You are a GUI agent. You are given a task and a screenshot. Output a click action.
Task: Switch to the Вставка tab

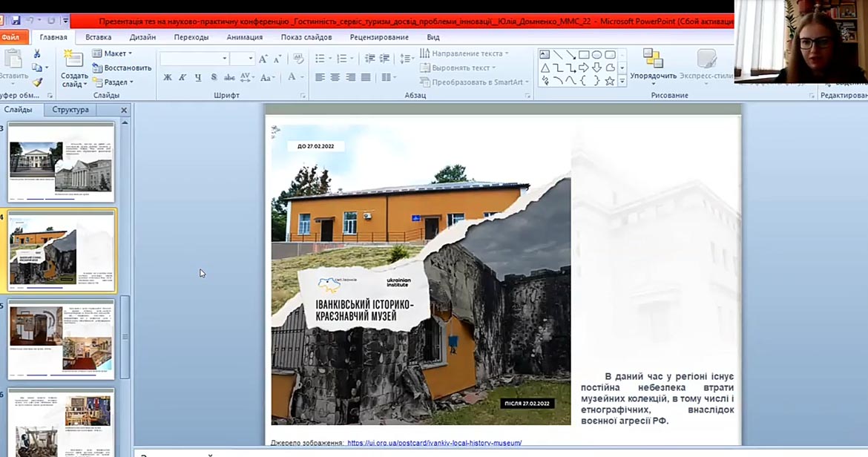pos(99,37)
